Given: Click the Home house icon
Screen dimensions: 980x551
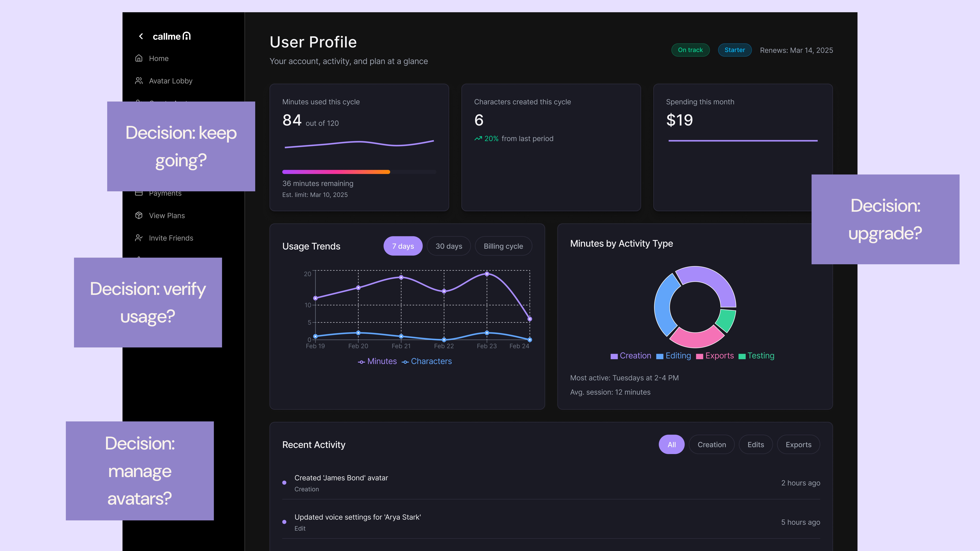Looking at the screenshot, I should point(139,58).
